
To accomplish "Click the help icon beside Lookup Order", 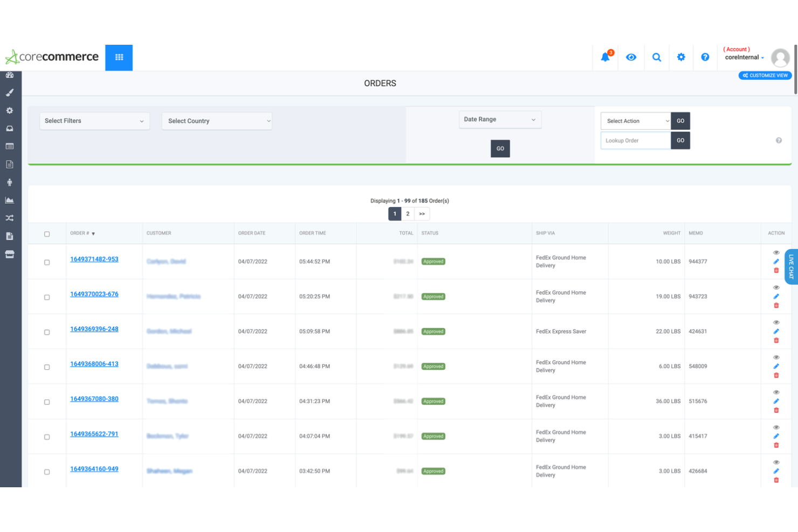I will coord(779,140).
